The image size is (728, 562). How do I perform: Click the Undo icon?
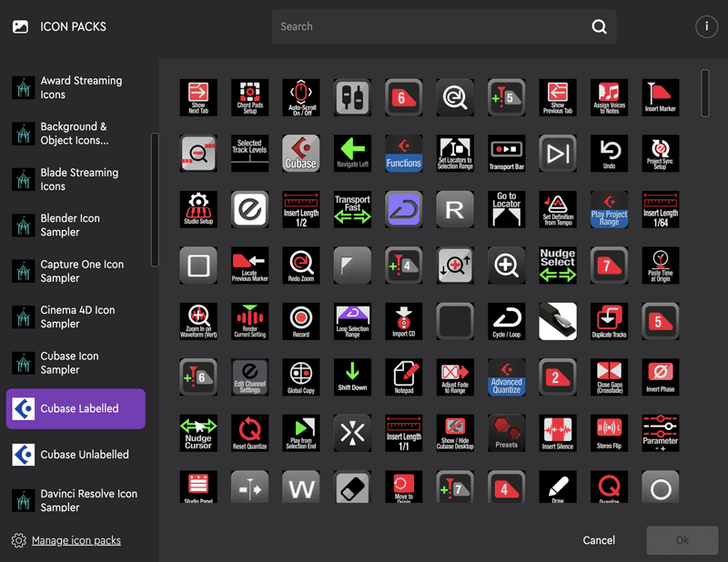(609, 153)
